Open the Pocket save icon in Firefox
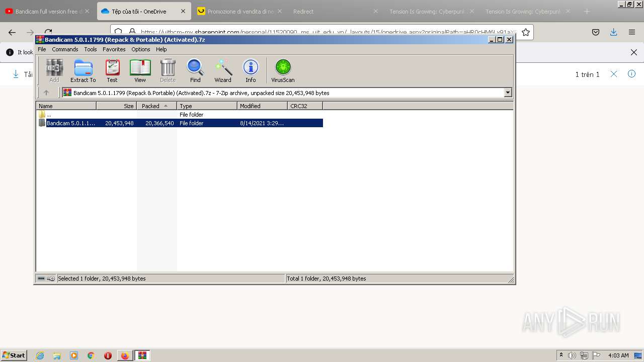644x362 pixels. click(x=596, y=32)
